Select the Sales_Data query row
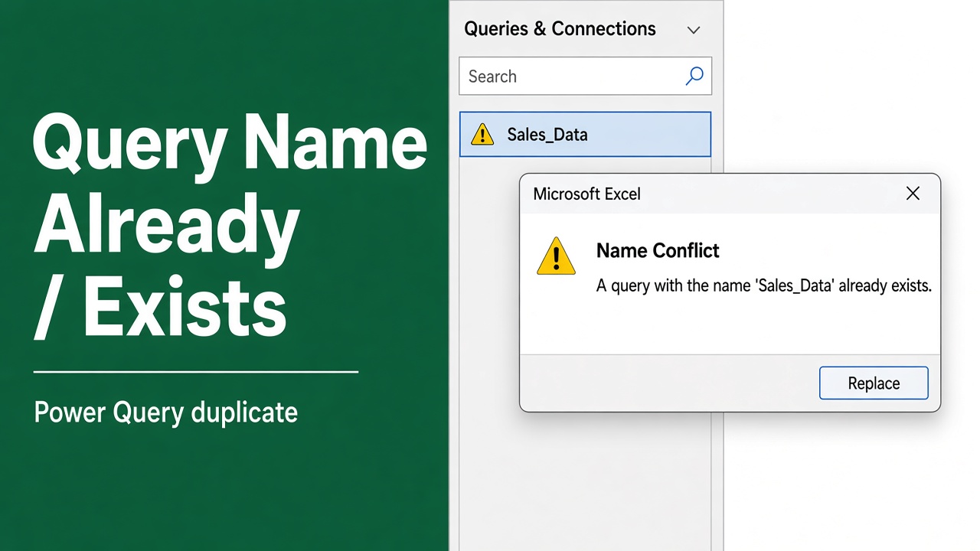This screenshot has width=980, height=551. click(x=585, y=135)
